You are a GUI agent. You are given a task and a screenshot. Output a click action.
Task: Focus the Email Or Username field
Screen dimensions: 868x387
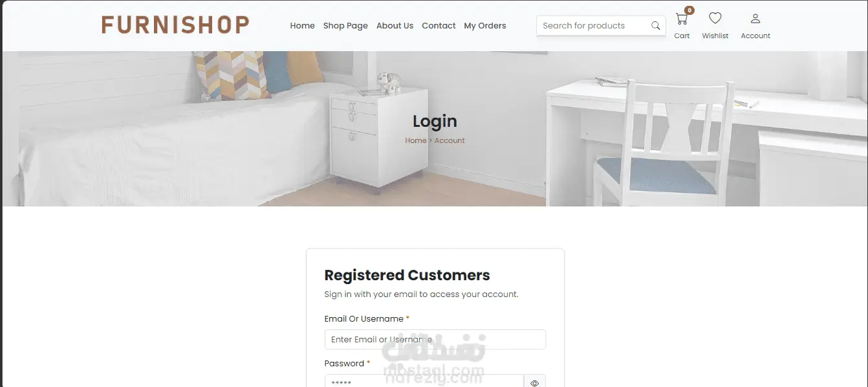(435, 339)
